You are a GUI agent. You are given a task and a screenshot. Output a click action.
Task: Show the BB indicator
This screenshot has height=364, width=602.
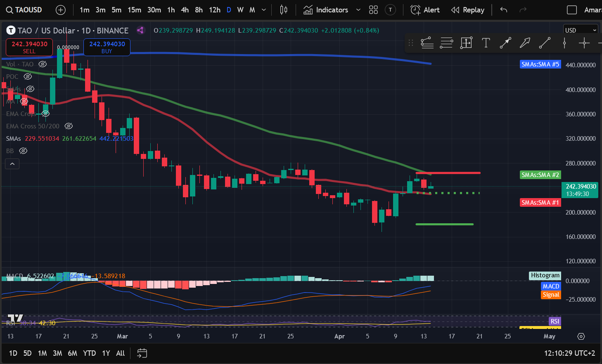click(23, 151)
